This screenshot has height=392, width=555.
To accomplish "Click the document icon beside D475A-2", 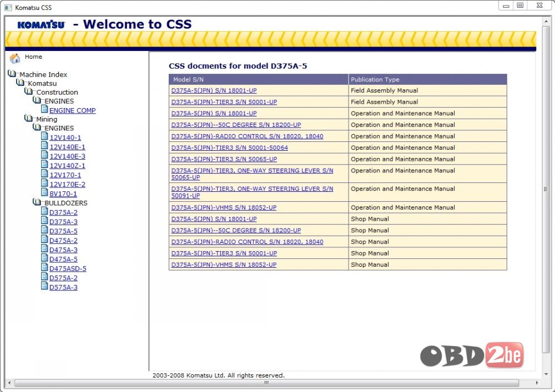I will point(44,239).
